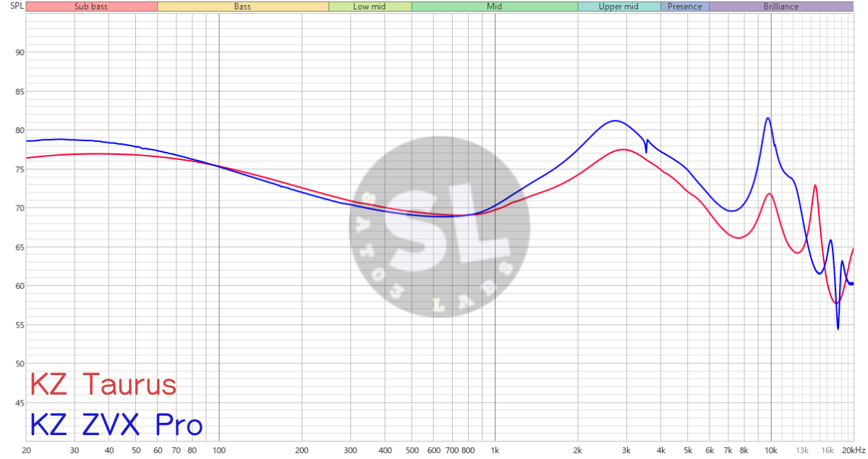This screenshot has height=459, width=868.
Task: Click the Sub bass band label
Action: tap(91, 7)
